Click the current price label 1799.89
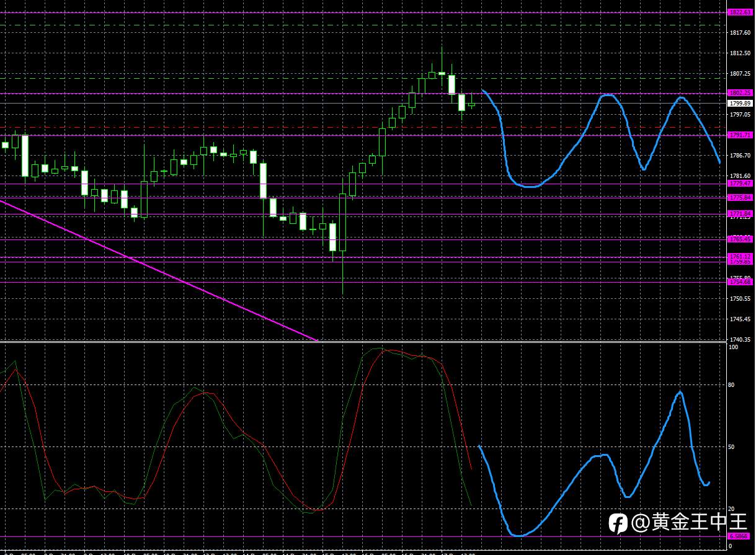Screen dimensions: 756x555 pyautogui.click(x=740, y=104)
